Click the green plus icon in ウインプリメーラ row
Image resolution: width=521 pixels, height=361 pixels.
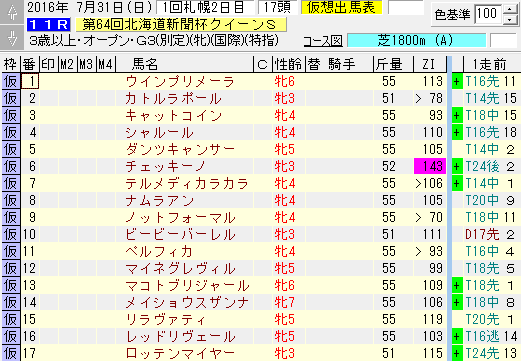point(457,81)
